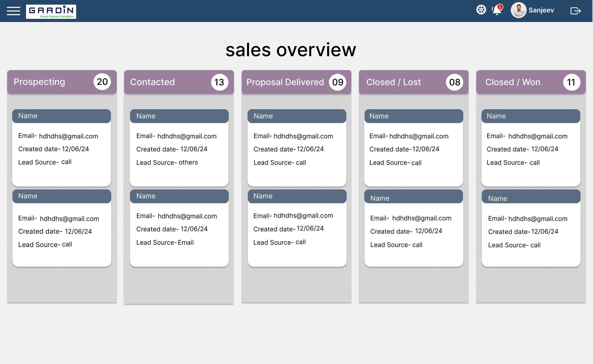The height and width of the screenshot is (364, 593).
Task: Click the Prospecting count badge 20
Action: (102, 82)
